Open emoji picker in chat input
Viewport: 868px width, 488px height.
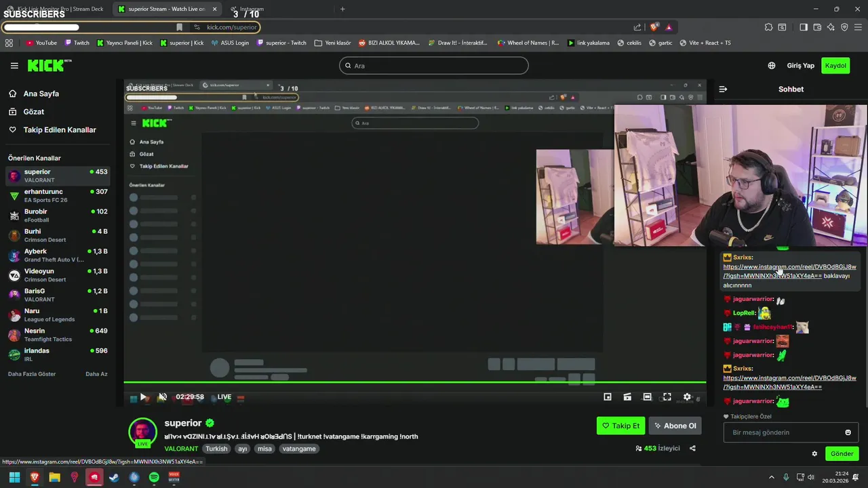click(848, 432)
